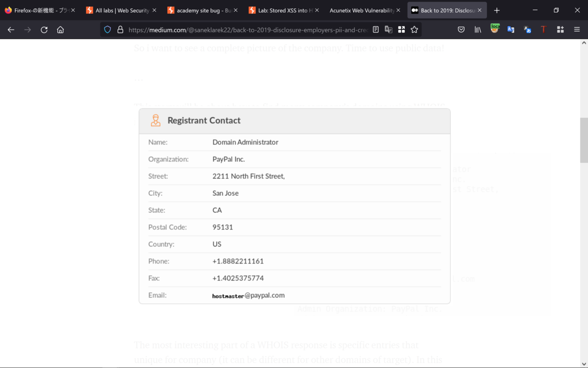
Task: Open the Firefox hamburger application menu
Action: 577,30
